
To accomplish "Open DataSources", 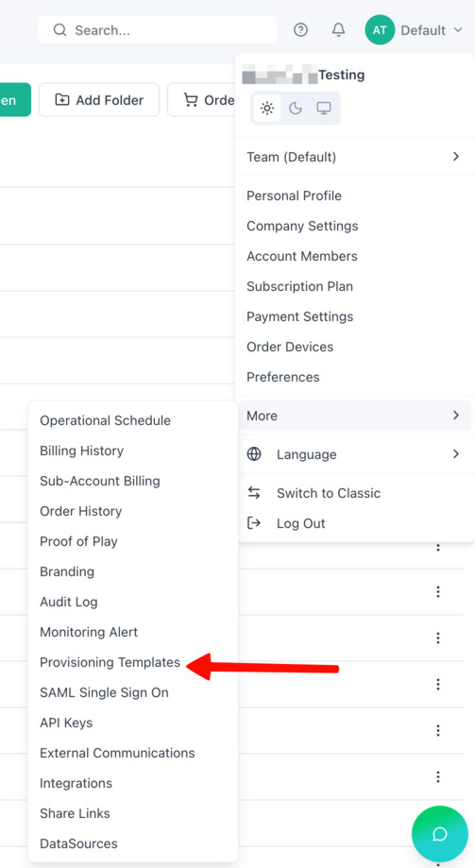I will [x=78, y=843].
